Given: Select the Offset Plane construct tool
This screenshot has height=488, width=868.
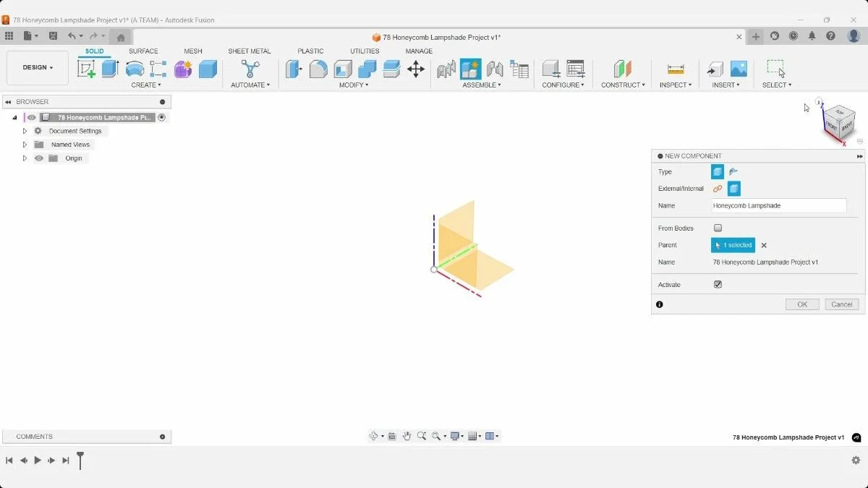Looking at the screenshot, I should 622,69.
